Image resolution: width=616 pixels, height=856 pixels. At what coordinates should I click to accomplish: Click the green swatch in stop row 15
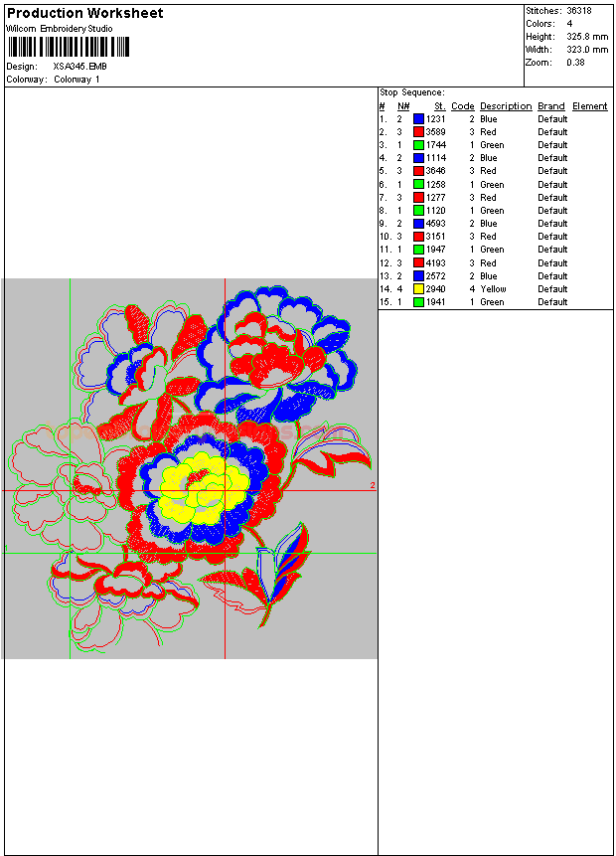418,302
